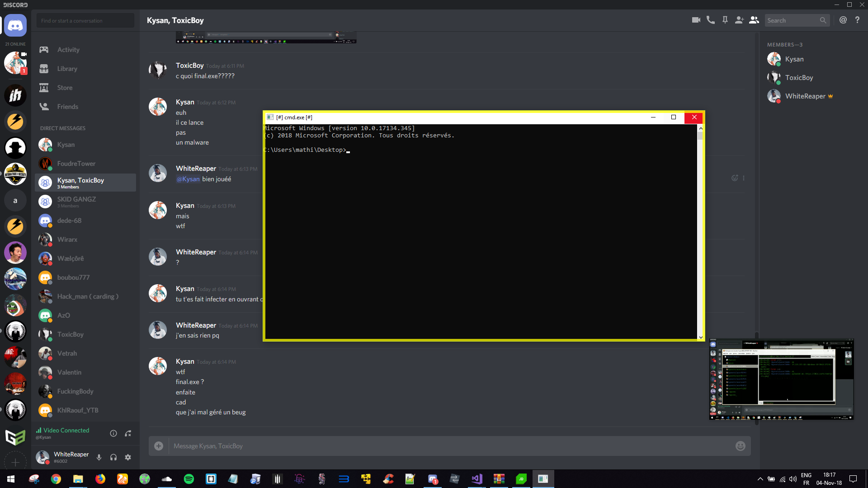Open the SKID GANGZ group chat

point(85,202)
